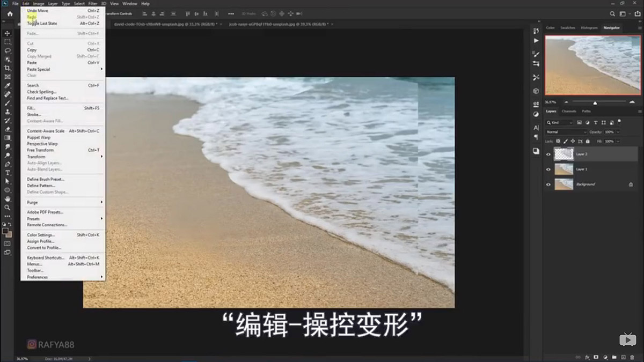Click Content-Aware Fill in the menu
This screenshot has height=362, width=644.
pos(44,121)
